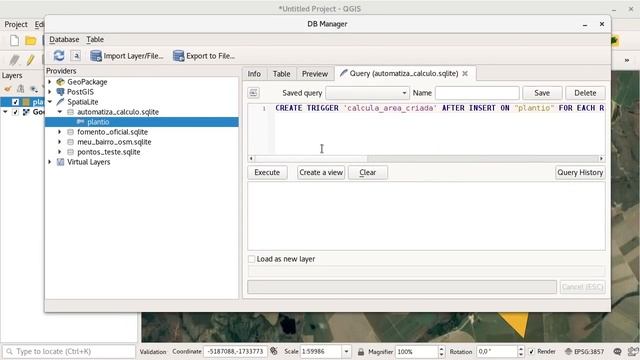
Task: Open the Project menu in QGIS
Action: coord(16,24)
